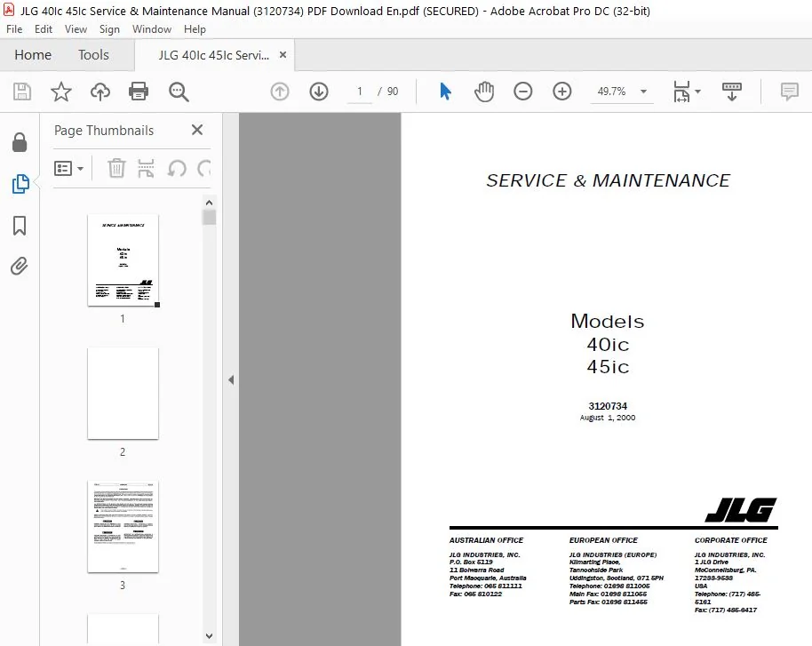Click the 'EUROPEAN OFFICE' heading
The height and width of the screenshot is (646, 812).
tap(603, 539)
